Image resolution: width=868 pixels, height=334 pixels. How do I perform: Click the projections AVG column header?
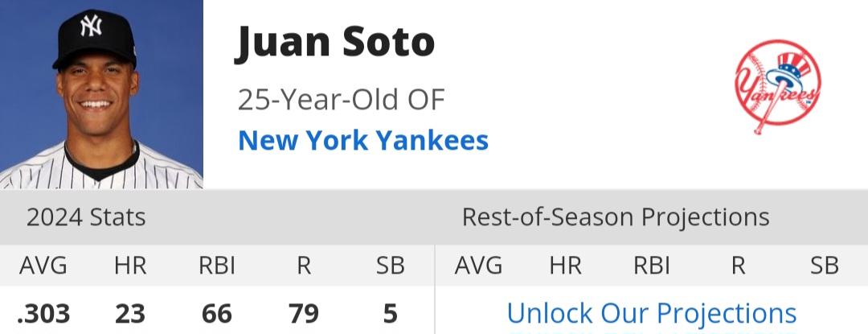tap(478, 266)
